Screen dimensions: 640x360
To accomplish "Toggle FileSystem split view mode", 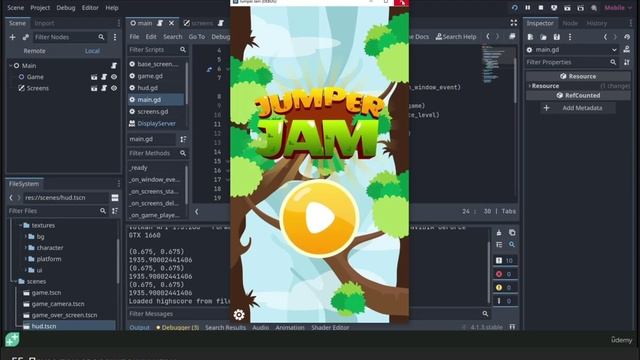I will (x=115, y=198).
